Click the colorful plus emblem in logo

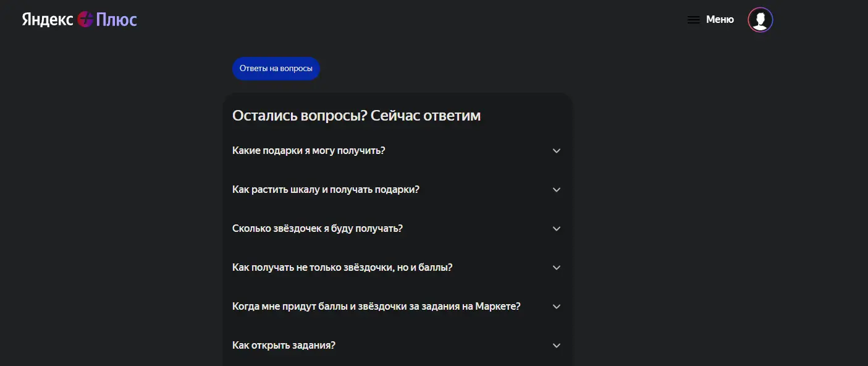(x=85, y=20)
